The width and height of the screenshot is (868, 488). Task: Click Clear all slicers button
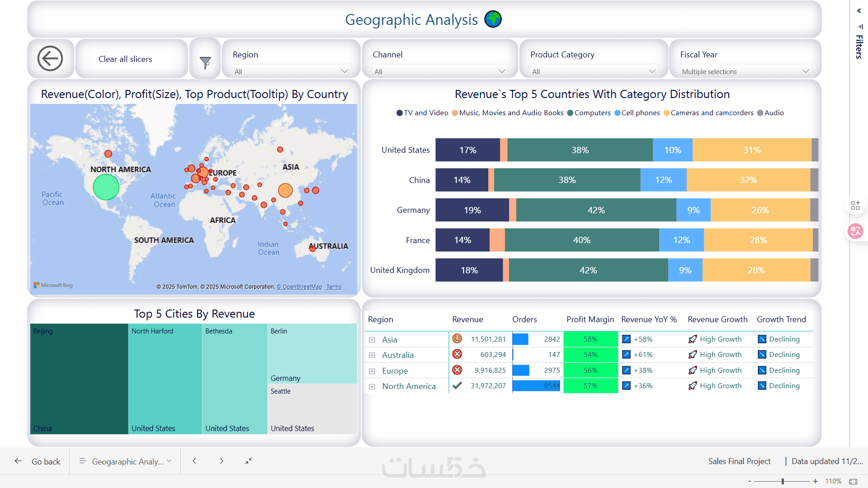(125, 59)
